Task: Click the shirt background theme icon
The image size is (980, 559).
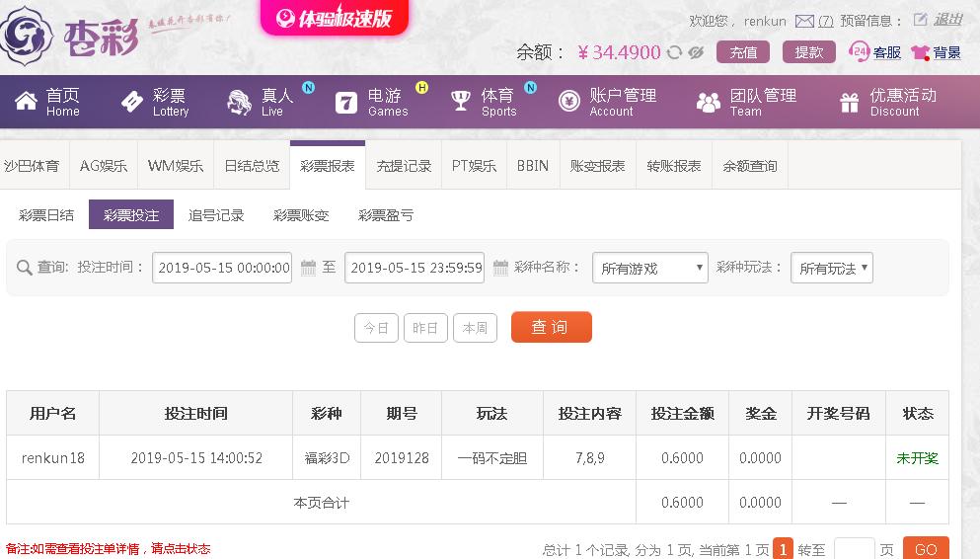Action: click(x=920, y=52)
